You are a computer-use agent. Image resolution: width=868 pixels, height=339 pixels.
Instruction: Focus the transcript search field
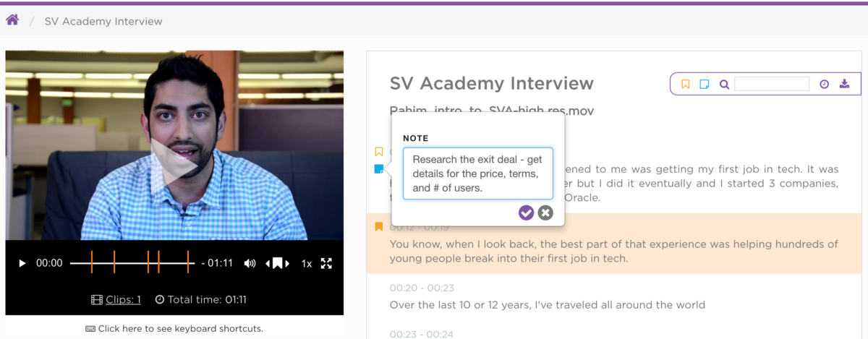[772, 84]
